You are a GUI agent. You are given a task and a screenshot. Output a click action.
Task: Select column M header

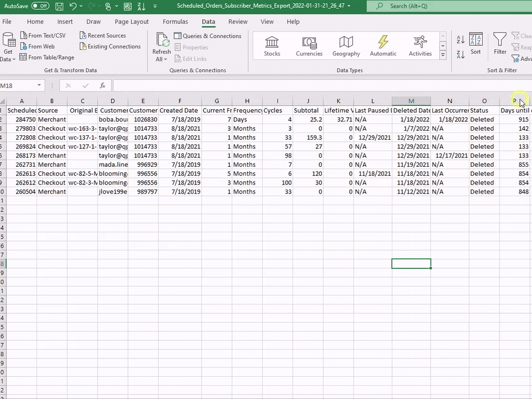[x=411, y=101]
